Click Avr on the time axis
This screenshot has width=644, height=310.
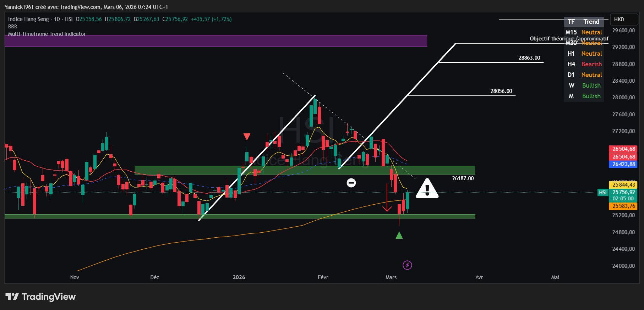click(x=479, y=277)
